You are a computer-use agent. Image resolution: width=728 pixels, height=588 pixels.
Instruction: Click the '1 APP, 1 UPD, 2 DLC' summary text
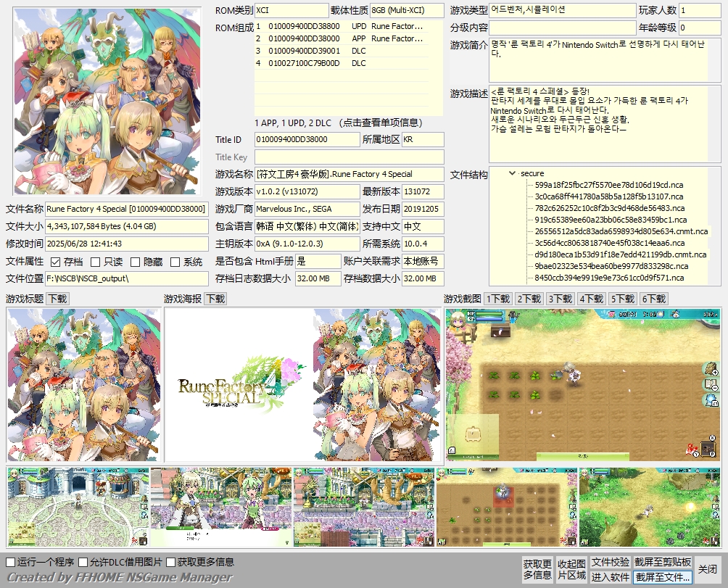click(293, 123)
